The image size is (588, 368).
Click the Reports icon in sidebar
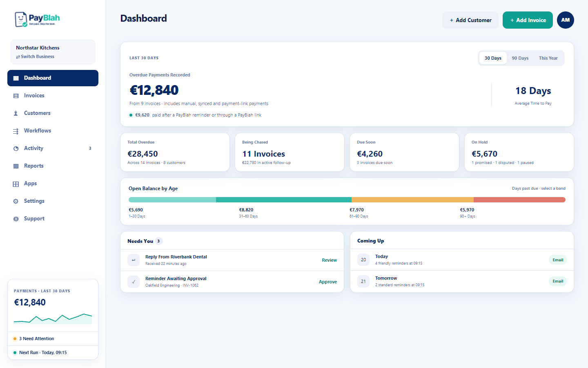pyautogui.click(x=16, y=166)
